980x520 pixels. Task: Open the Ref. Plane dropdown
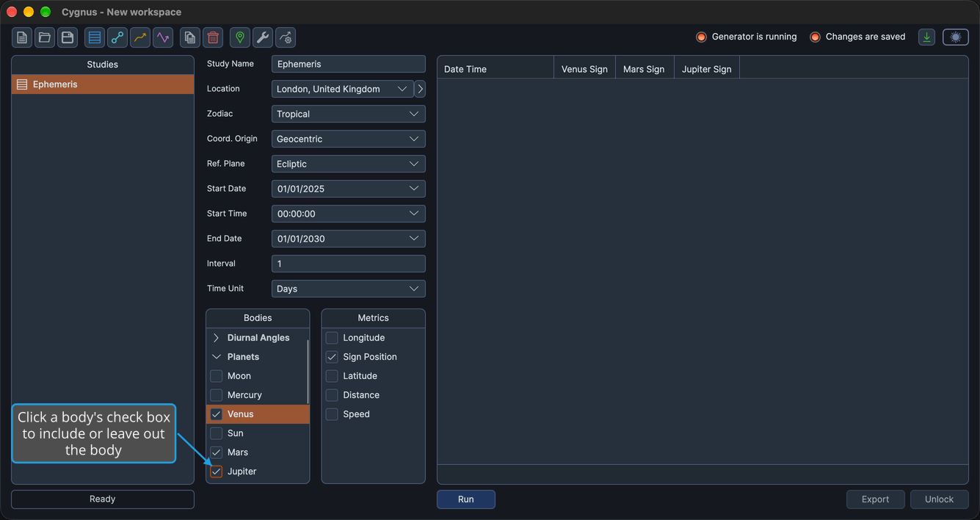tap(349, 164)
